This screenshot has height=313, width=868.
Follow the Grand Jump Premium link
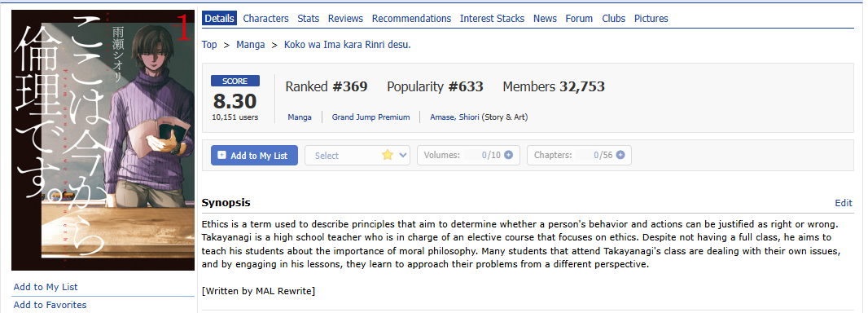point(370,117)
